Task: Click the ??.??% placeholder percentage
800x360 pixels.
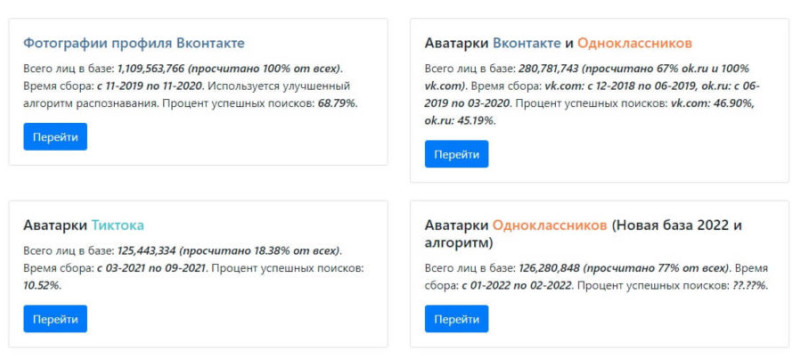Action: tap(749, 286)
